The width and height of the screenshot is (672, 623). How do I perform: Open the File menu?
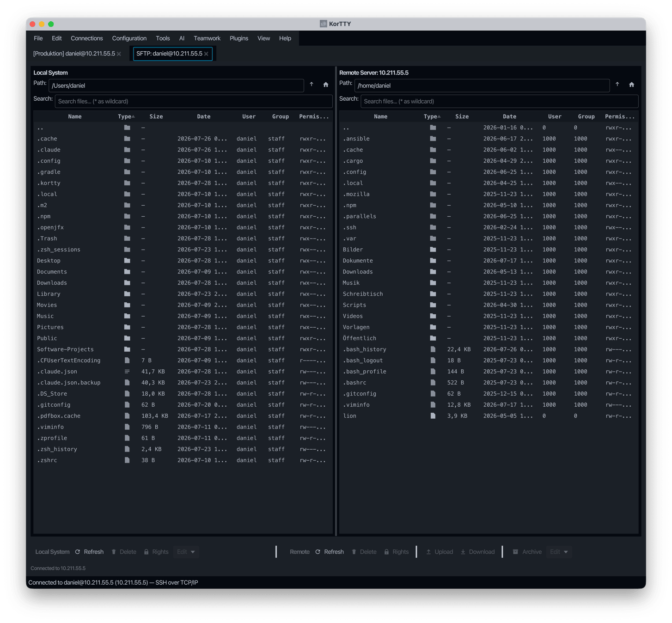tap(38, 38)
